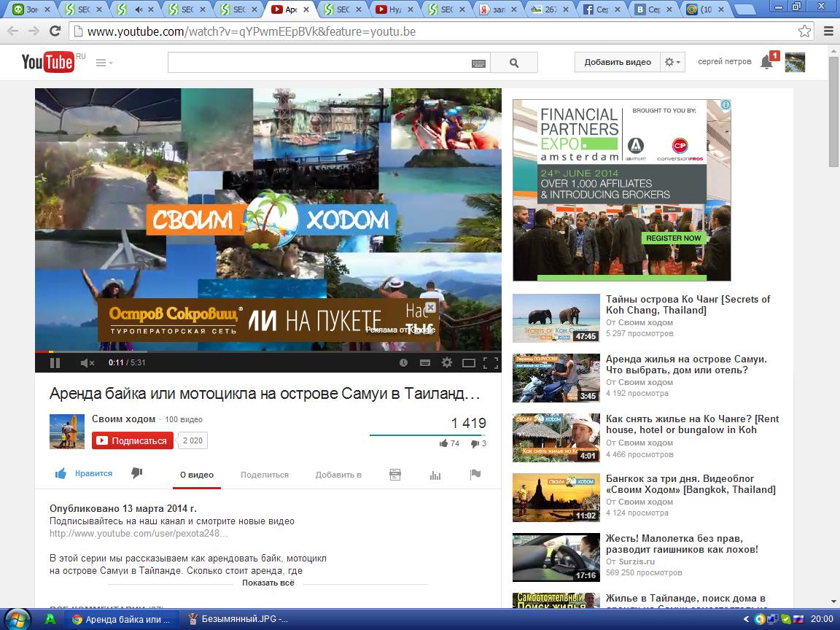This screenshot has width=840, height=630.
Task: Show hidden tray icons arrow
Action: [746, 619]
